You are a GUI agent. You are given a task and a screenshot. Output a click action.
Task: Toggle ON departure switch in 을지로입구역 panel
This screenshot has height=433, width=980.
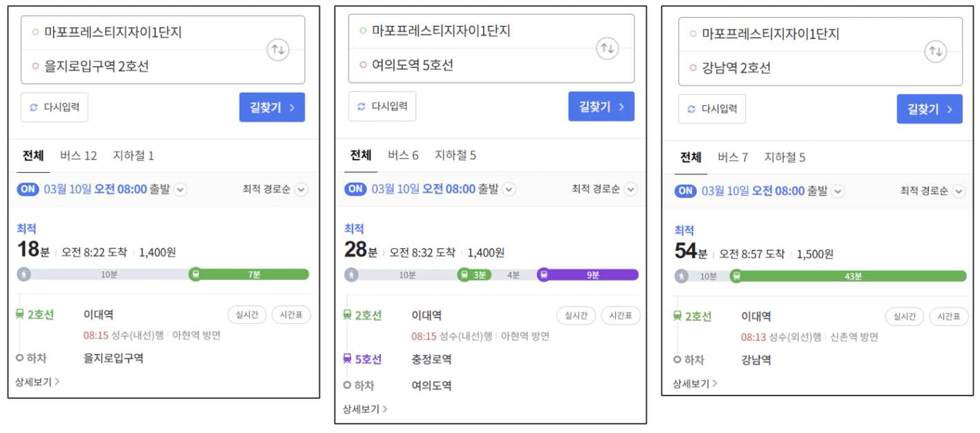tap(28, 189)
